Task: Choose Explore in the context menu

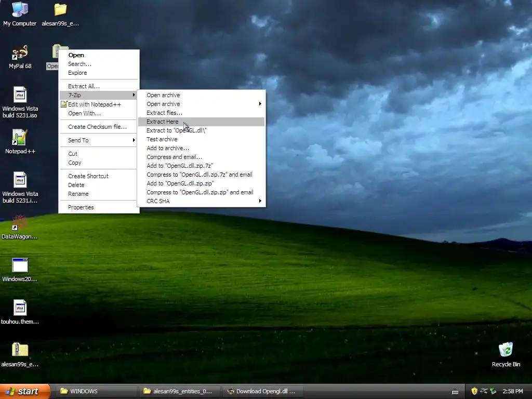Action: 99,73
